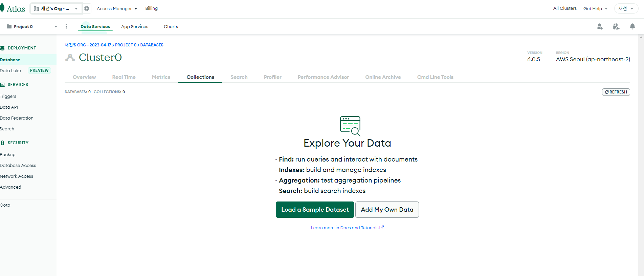Open Learn more in Docs and Tutorials
The width and height of the screenshot is (644, 276).
tap(348, 228)
